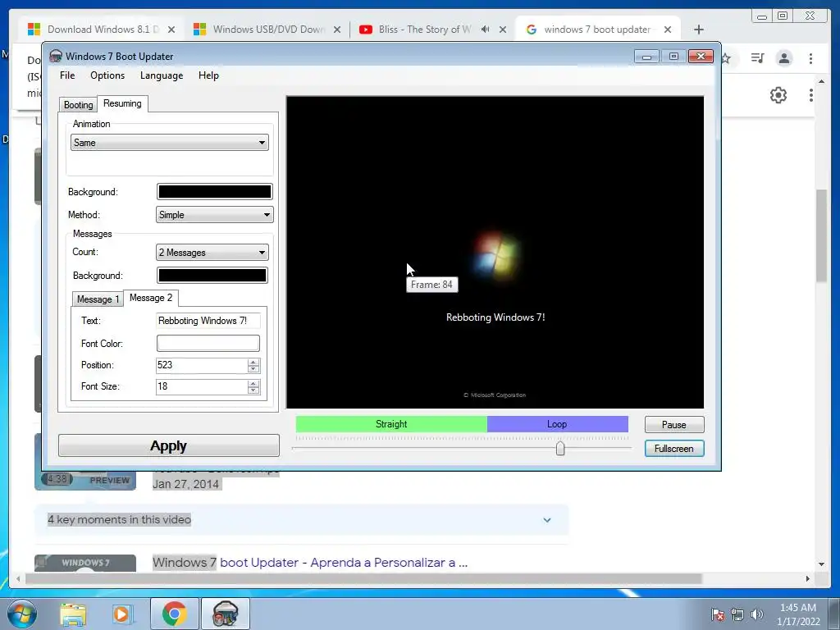Open the volume speaker tray icon
Viewport: 840px width, 630px height.
757,614
